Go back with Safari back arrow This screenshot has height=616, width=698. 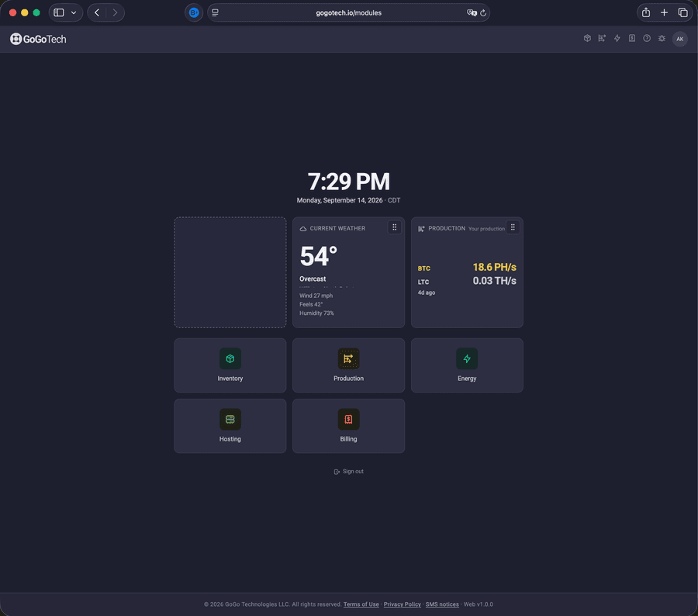pos(97,12)
